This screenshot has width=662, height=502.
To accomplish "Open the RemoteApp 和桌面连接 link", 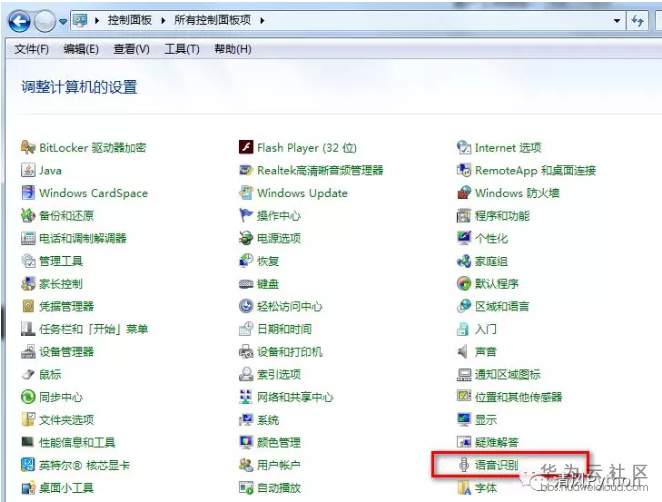I will (x=535, y=171).
